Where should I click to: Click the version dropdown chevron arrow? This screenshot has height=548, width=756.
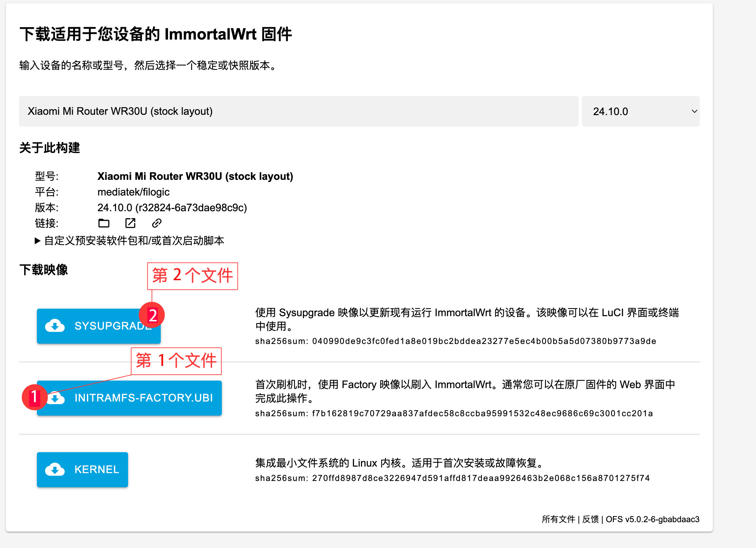click(694, 111)
